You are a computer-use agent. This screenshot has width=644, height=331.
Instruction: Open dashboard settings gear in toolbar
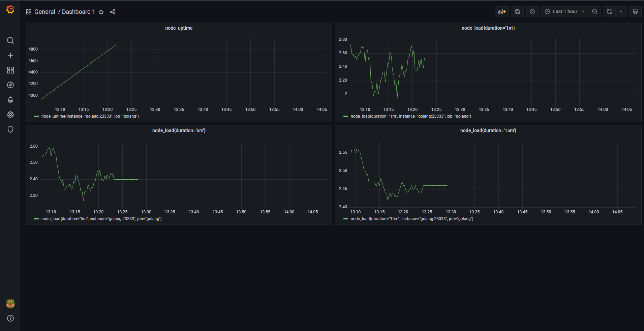[532, 11]
